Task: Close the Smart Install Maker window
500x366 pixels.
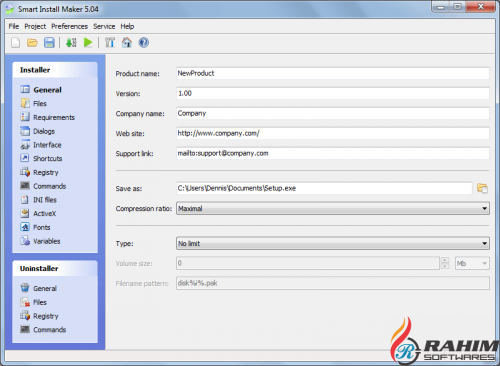Action: click(481, 7)
